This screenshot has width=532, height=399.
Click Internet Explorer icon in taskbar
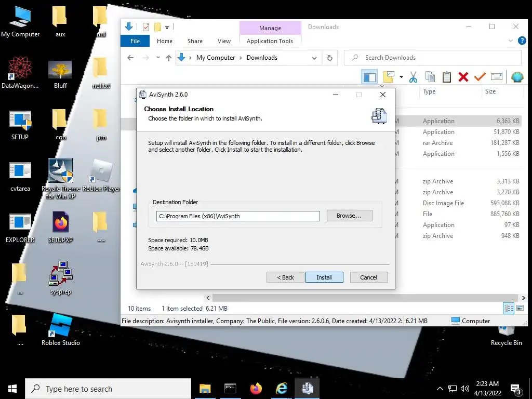point(281,388)
